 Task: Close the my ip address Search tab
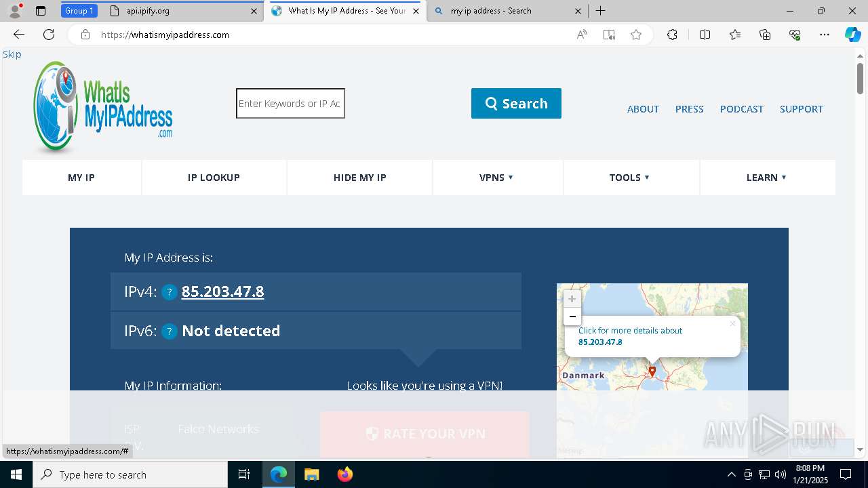tap(578, 11)
